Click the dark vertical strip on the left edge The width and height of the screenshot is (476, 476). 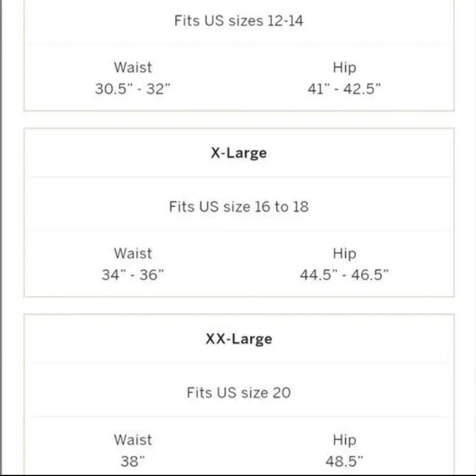2,230
